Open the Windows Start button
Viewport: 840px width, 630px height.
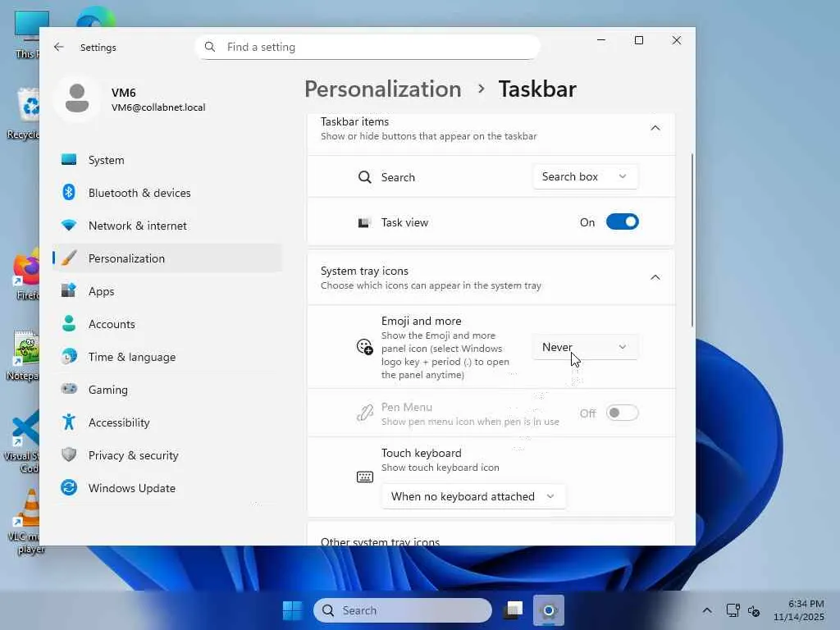tap(293, 610)
